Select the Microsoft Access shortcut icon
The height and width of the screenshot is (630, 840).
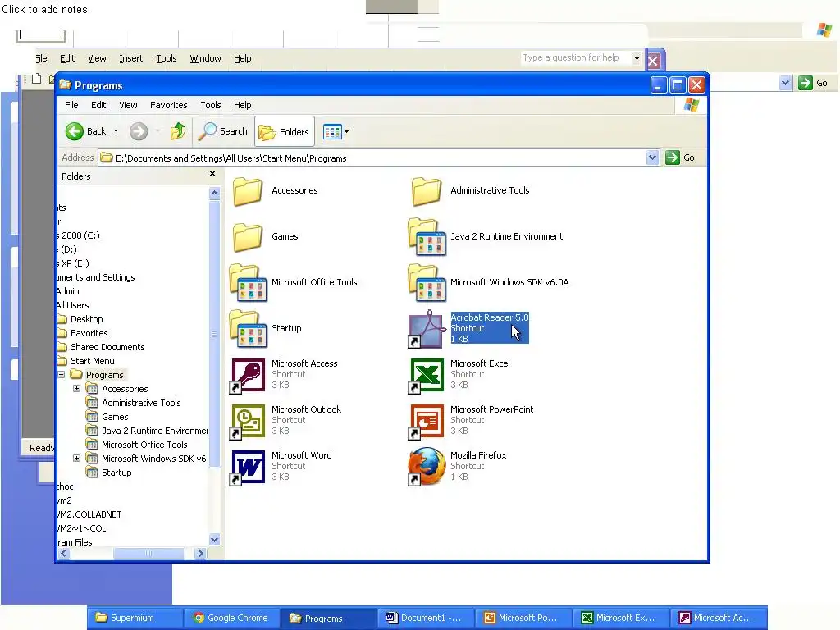(248, 375)
